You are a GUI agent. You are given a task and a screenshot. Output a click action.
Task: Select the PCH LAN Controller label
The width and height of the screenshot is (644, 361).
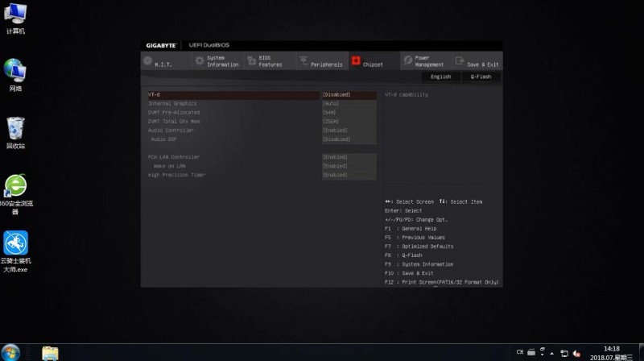(174, 157)
